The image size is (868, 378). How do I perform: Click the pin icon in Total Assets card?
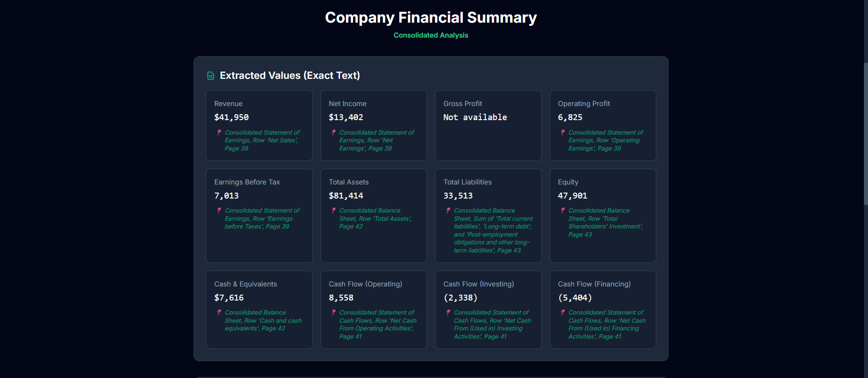click(x=334, y=210)
